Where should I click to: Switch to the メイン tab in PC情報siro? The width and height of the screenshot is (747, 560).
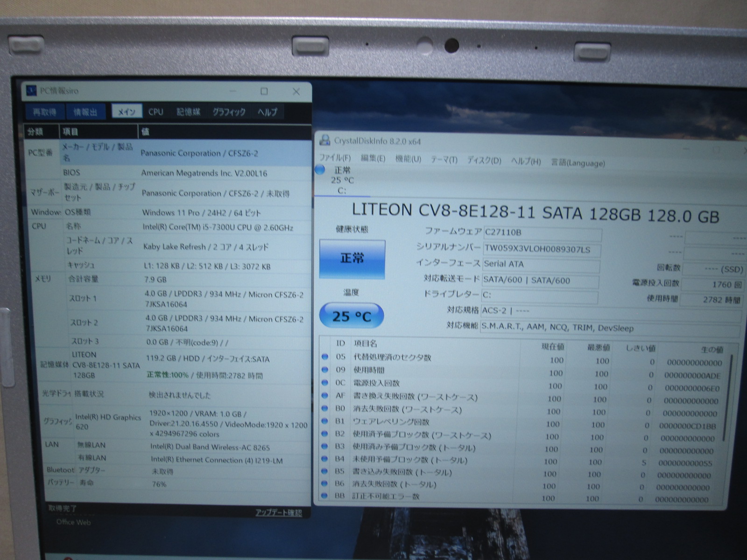[x=127, y=112]
